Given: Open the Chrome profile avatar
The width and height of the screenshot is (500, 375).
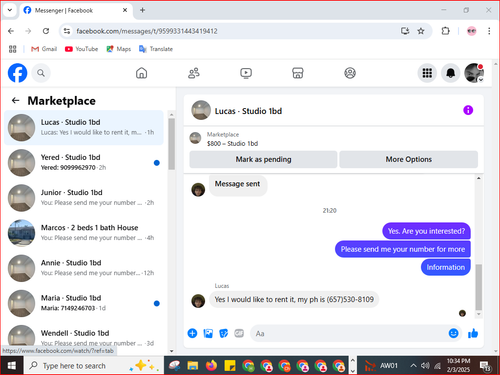Looking at the screenshot, I should (471, 31).
